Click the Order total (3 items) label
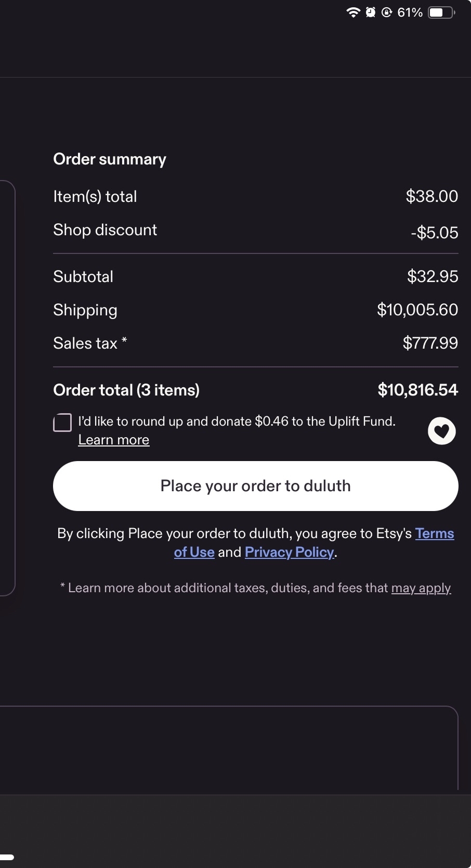 click(126, 390)
